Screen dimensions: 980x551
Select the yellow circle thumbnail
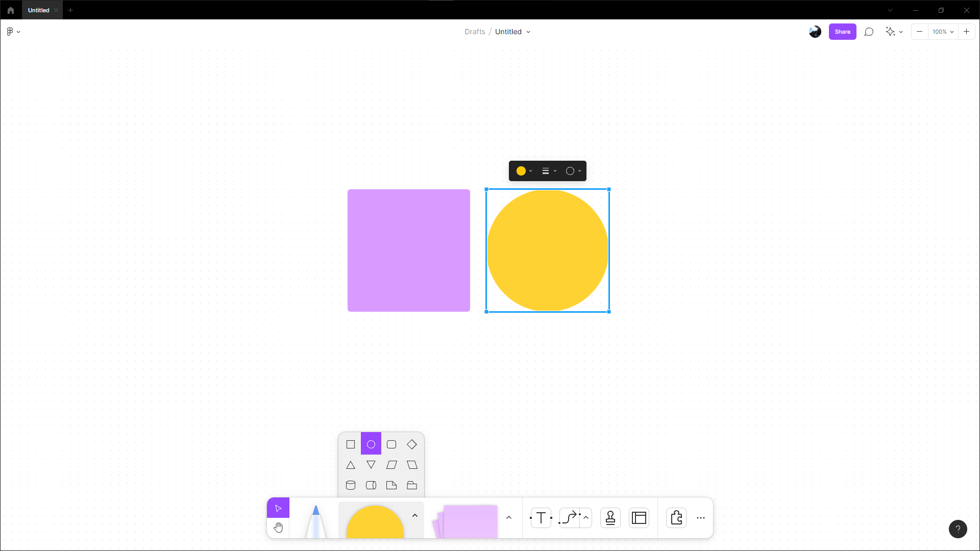coord(375,518)
